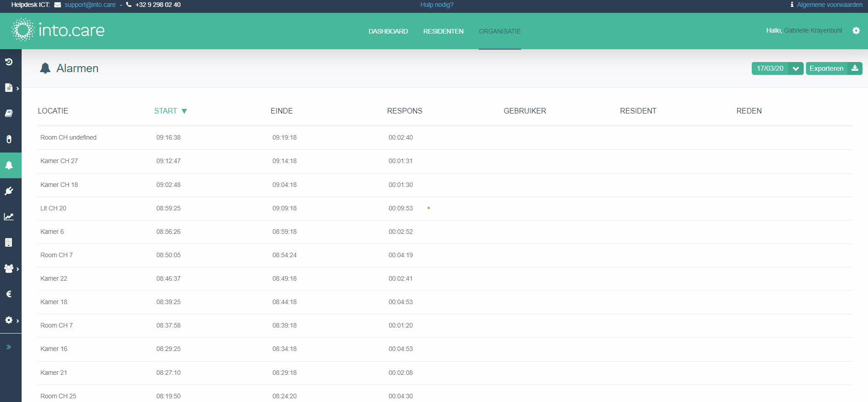
Task: Click response time 00:09:53
Action: tap(401, 208)
